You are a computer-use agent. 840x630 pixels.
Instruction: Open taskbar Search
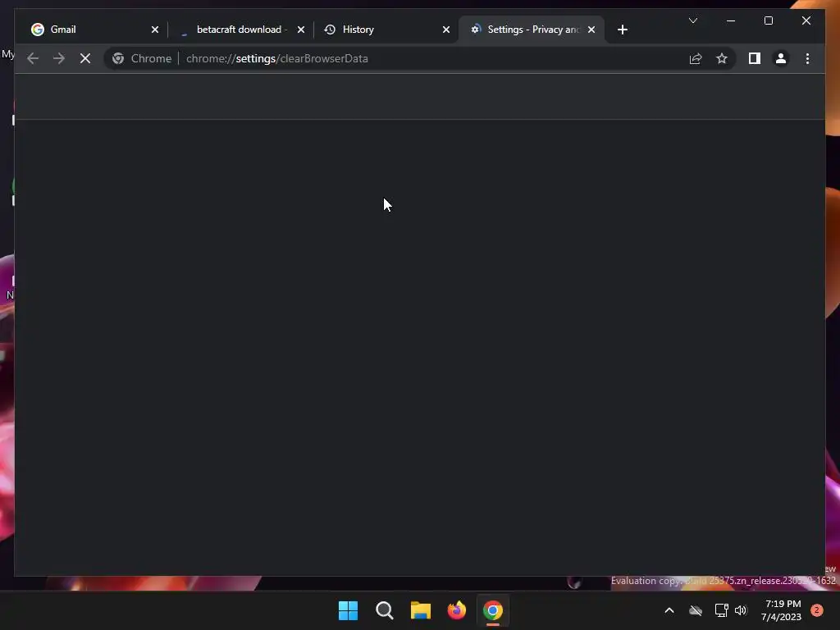pyautogui.click(x=384, y=610)
